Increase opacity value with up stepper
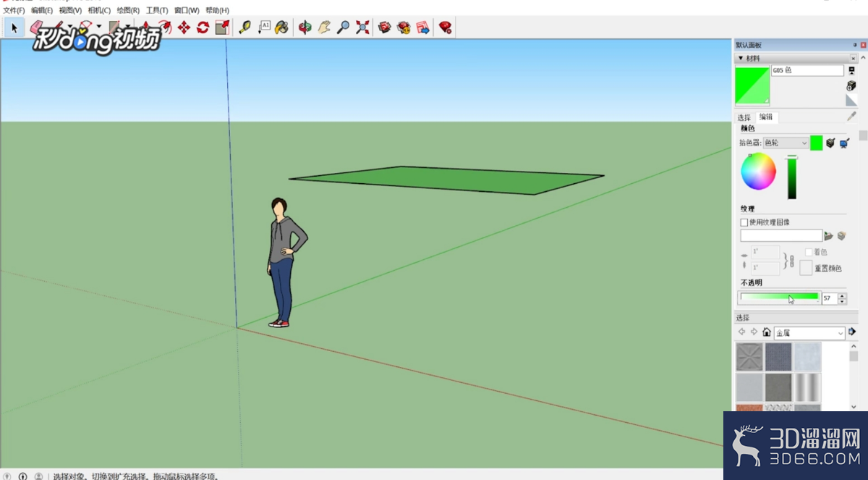Viewport: 868px width, 480px height. point(843,295)
